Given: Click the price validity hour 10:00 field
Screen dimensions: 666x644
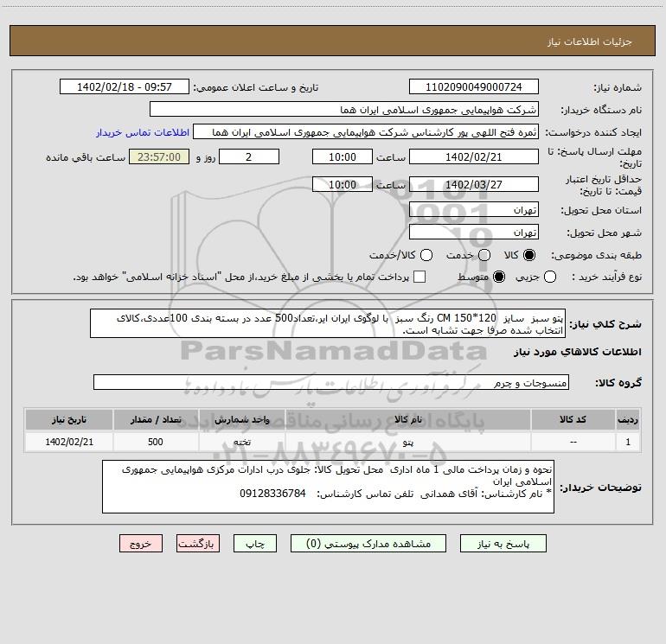Looking at the screenshot, I should pos(343,184).
